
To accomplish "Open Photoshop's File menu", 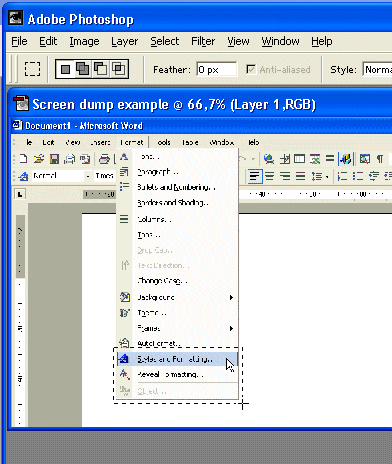I will 19,41.
